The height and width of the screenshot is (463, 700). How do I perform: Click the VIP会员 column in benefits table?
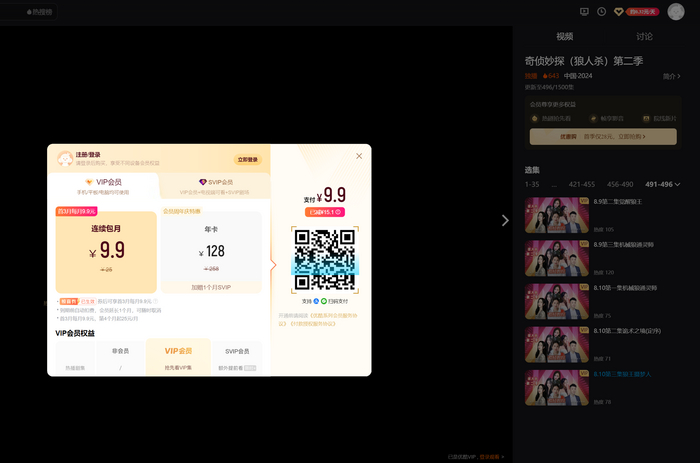178,357
